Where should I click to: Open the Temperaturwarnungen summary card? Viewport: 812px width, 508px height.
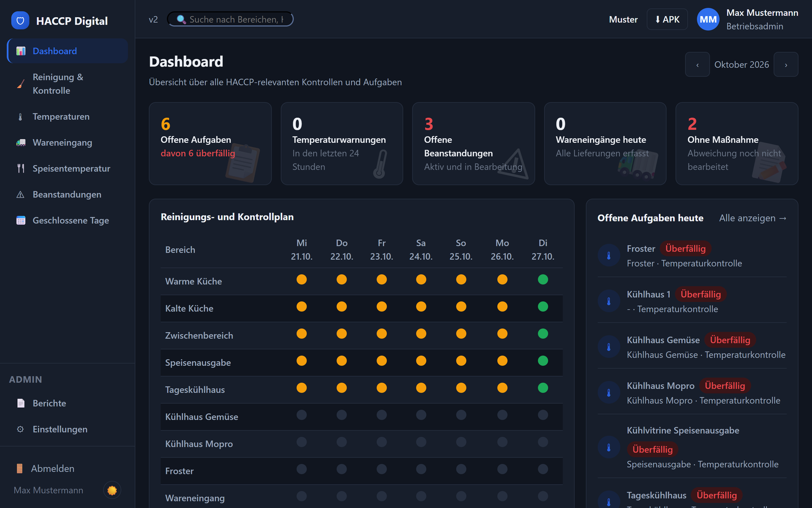point(342,144)
